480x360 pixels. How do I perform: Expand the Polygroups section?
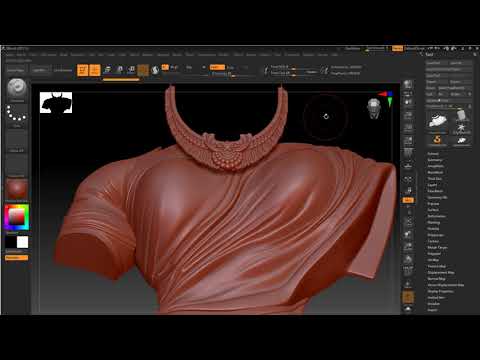point(435,235)
